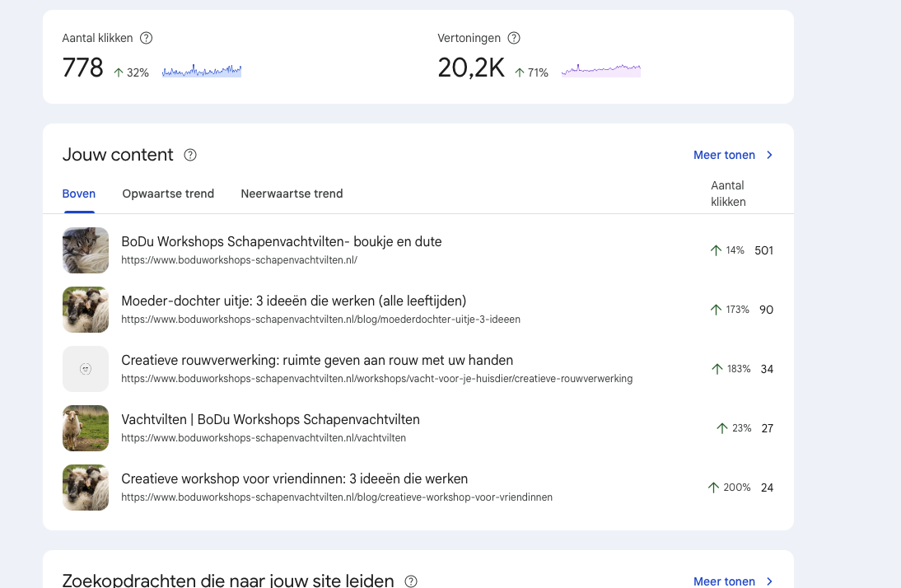Open help icon next to Vertoningen
The width and height of the screenshot is (901, 588).
pos(514,38)
